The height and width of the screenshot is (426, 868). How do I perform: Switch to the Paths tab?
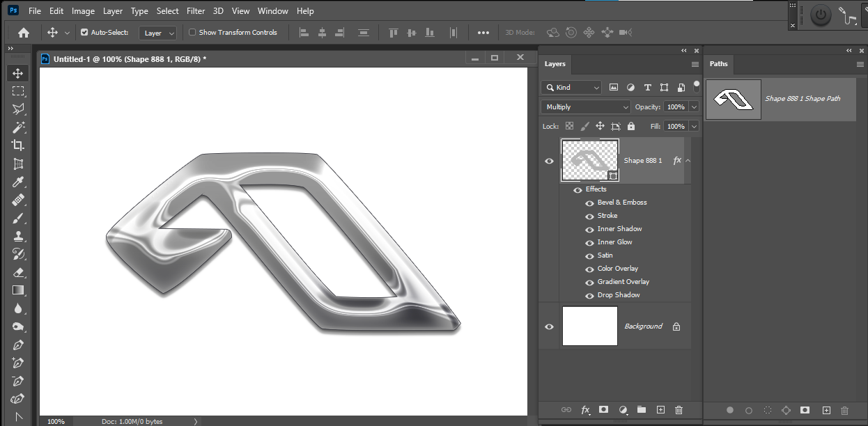(x=718, y=64)
